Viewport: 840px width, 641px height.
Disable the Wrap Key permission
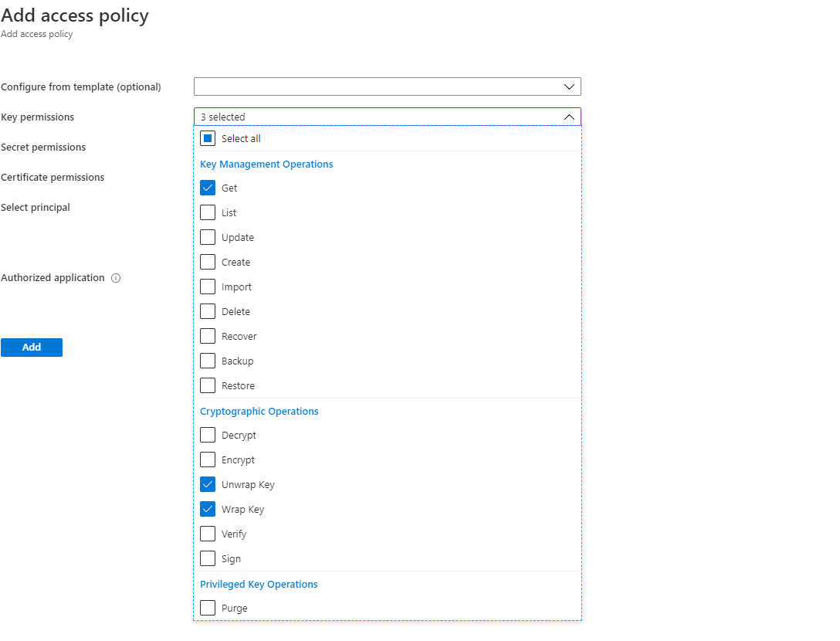point(207,509)
